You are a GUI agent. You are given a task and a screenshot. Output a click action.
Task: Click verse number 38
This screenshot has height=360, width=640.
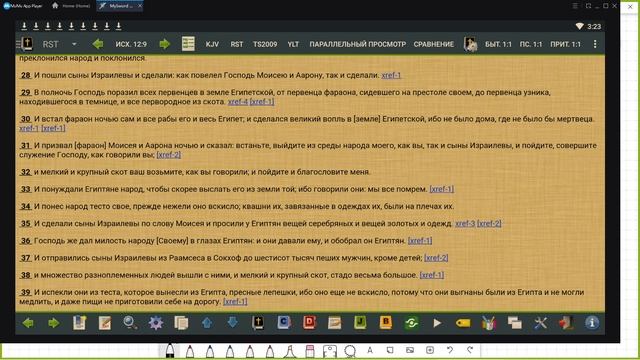click(x=26, y=275)
